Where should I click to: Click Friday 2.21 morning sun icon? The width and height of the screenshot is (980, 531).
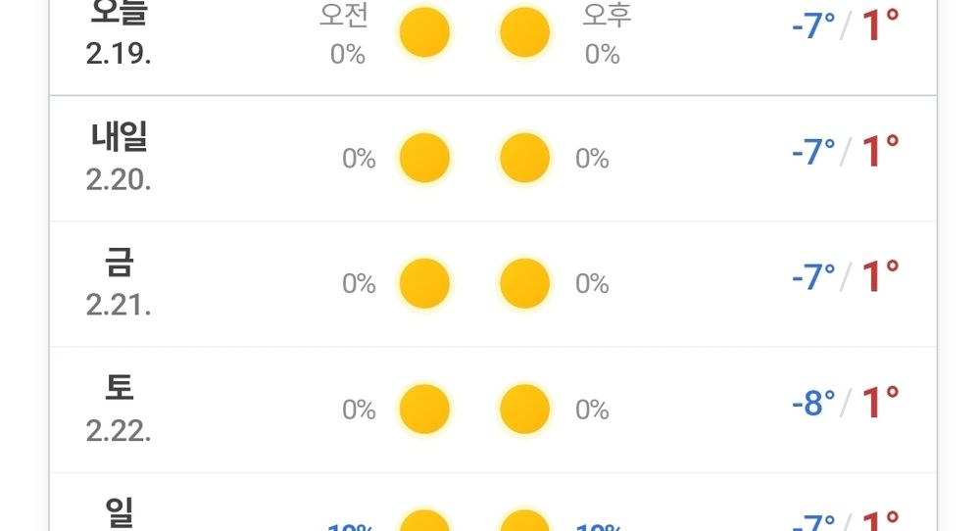point(424,283)
